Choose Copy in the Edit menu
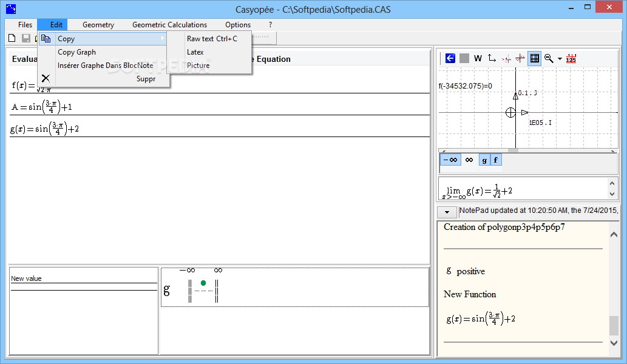The height and width of the screenshot is (364, 627). [x=103, y=39]
